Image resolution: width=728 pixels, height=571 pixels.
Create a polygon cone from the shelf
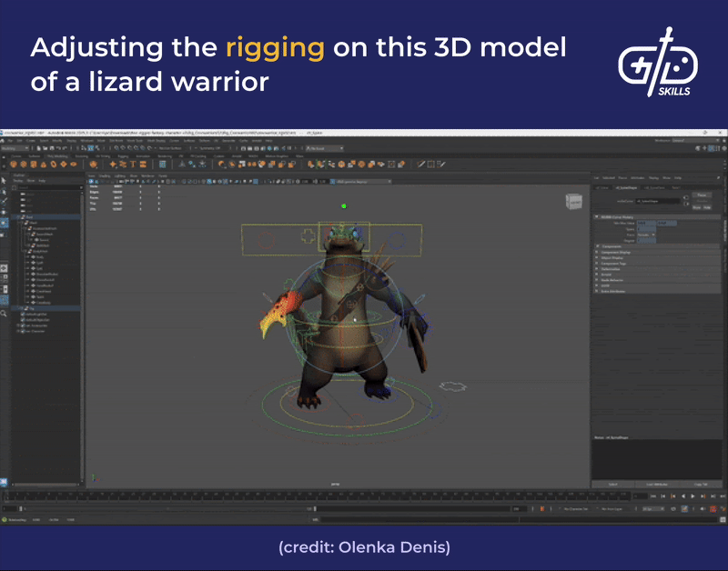point(43,165)
